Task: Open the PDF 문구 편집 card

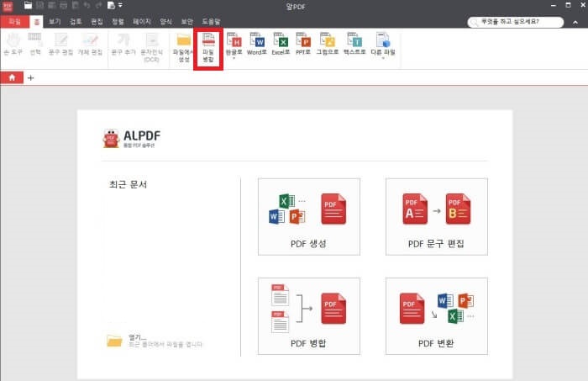Action: (x=437, y=217)
